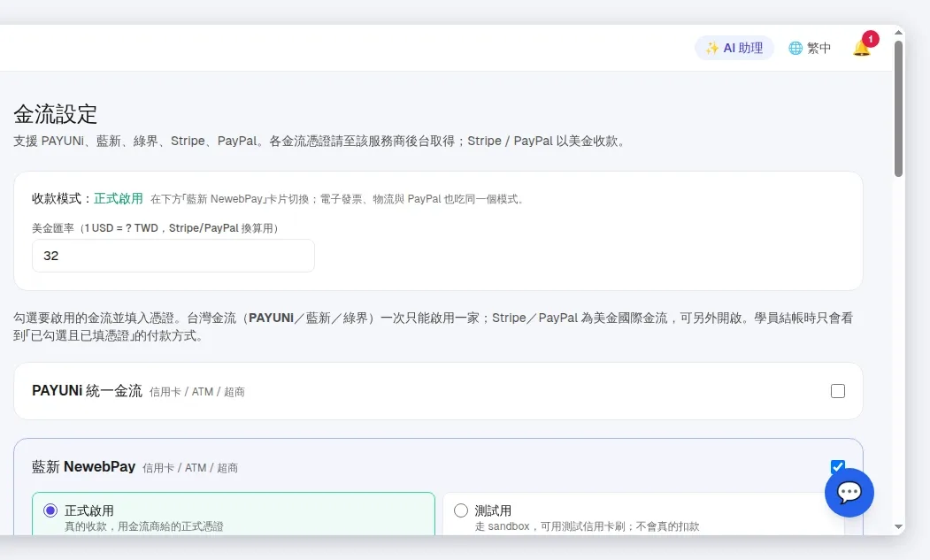Click the scrollbar down arrow
This screenshot has height=560, width=930.
coord(898,526)
